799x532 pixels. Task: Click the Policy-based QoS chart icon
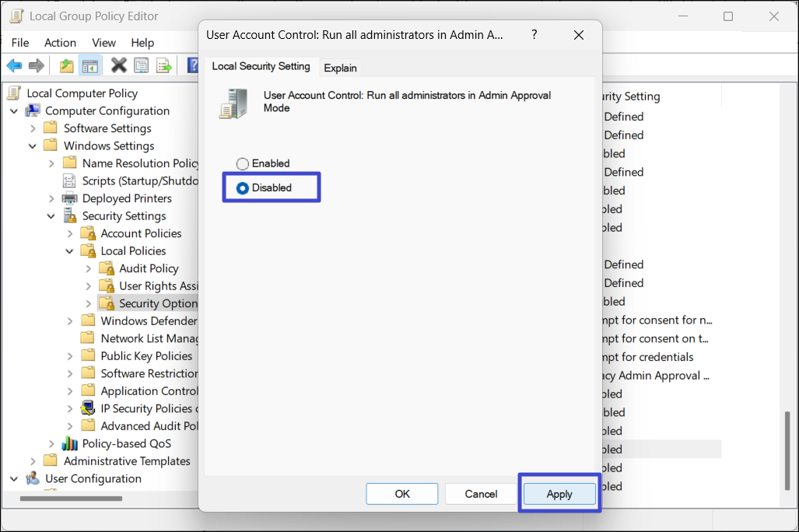71,443
